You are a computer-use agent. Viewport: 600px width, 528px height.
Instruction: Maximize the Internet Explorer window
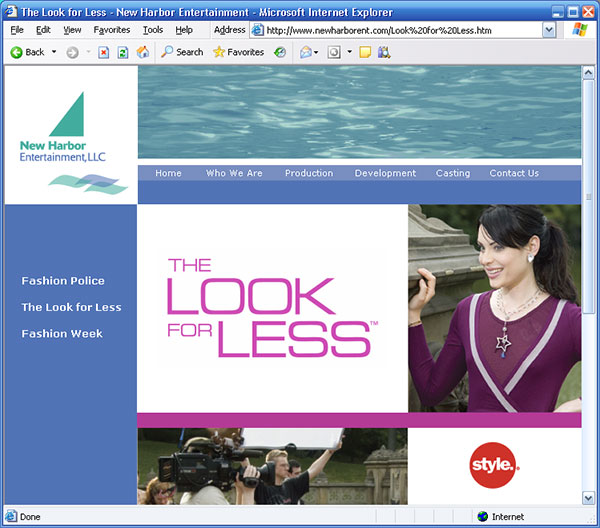pos(573,12)
